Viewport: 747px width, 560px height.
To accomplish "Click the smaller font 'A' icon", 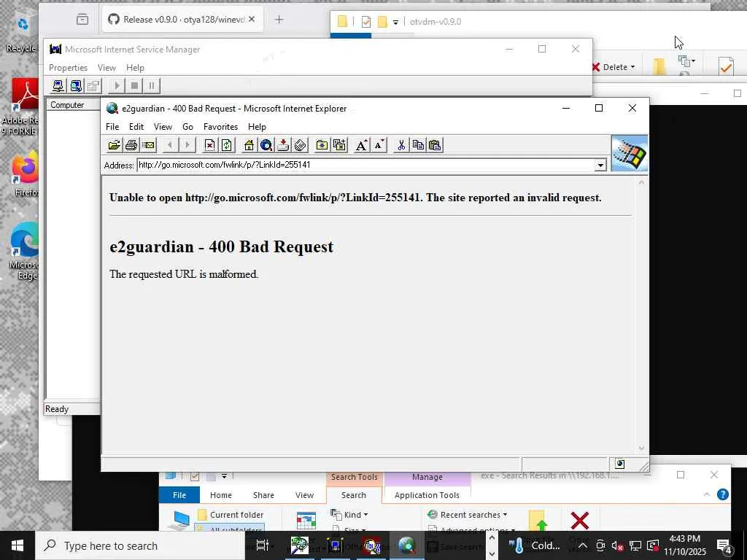I will pyautogui.click(x=379, y=145).
